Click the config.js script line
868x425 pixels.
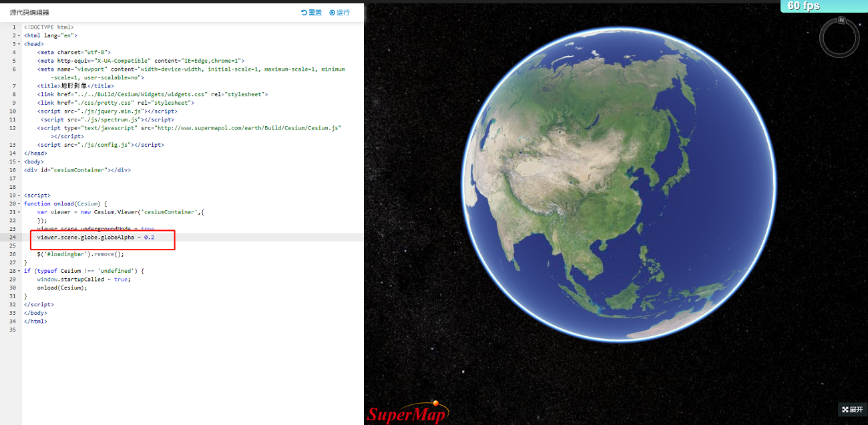(101, 145)
